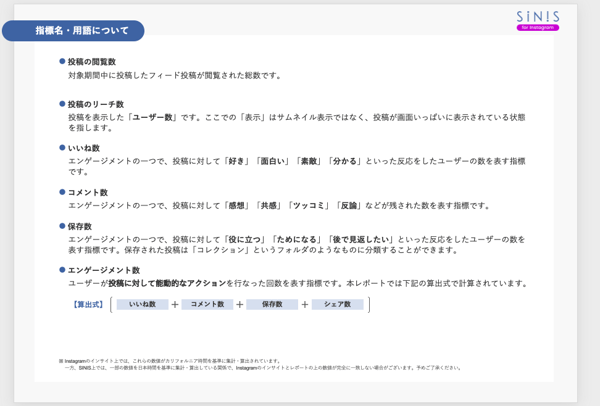The width and height of the screenshot is (600, 406).
Task: Click the bold ユーザー数 term
Action: [153, 117]
